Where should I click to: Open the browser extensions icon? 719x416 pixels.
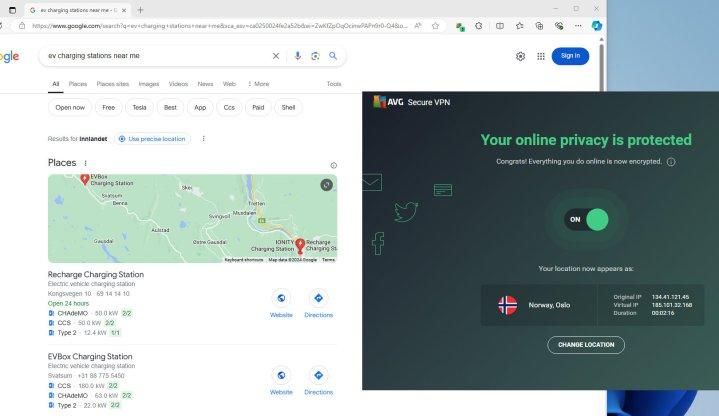(479, 26)
